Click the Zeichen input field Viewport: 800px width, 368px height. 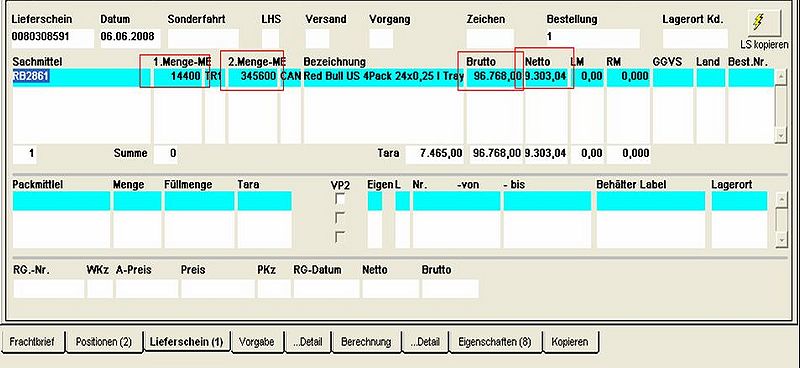[490, 38]
